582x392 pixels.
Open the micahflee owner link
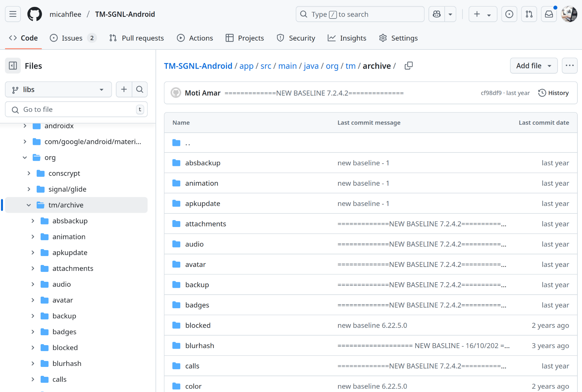(65, 14)
